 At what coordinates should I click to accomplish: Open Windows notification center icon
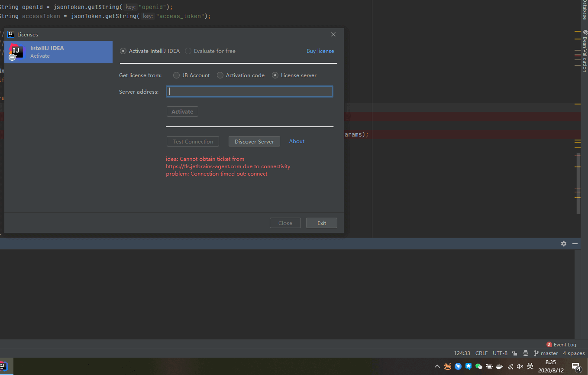coord(576,367)
